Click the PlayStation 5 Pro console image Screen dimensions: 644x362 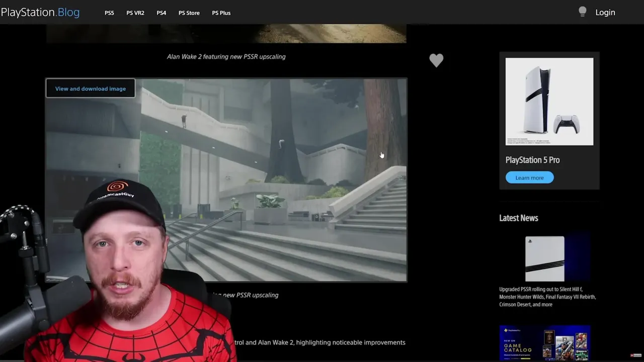pyautogui.click(x=549, y=102)
